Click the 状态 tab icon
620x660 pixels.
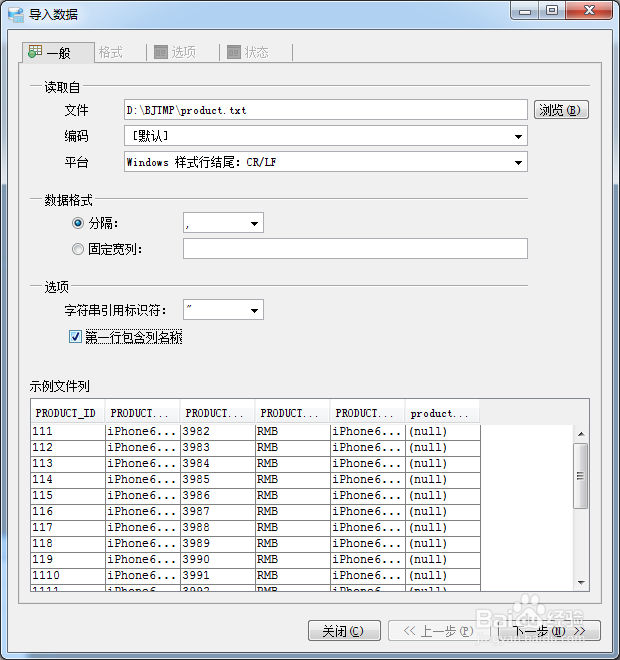coord(234,52)
